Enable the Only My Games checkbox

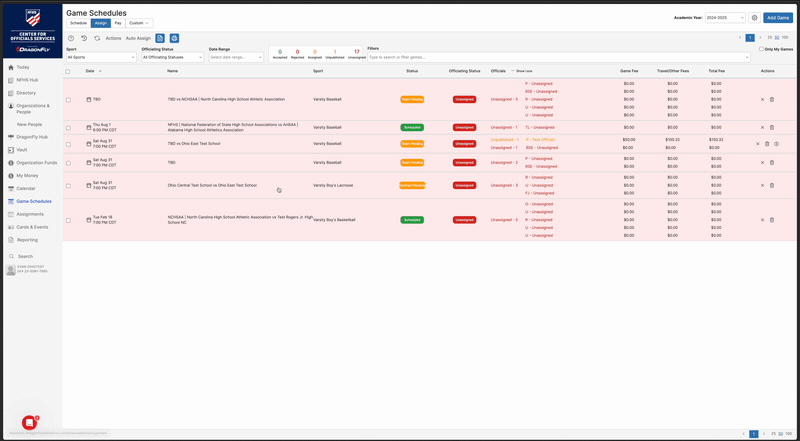[x=761, y=49]
